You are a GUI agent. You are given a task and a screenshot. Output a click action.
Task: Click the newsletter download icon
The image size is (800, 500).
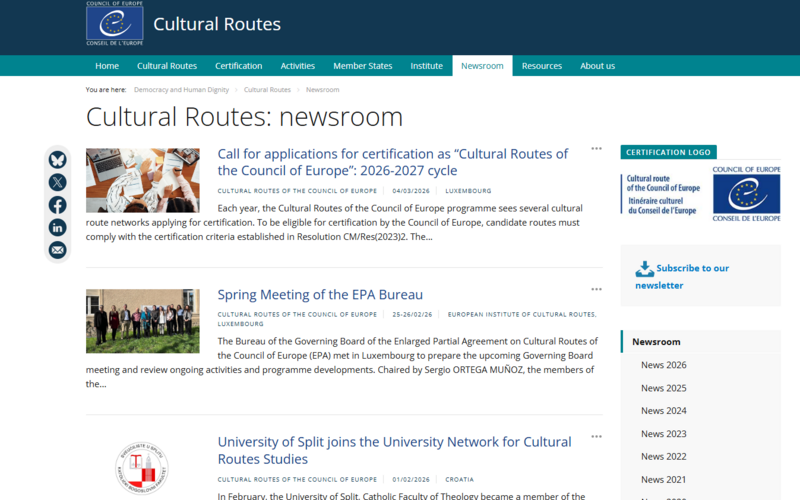(644, 269)
